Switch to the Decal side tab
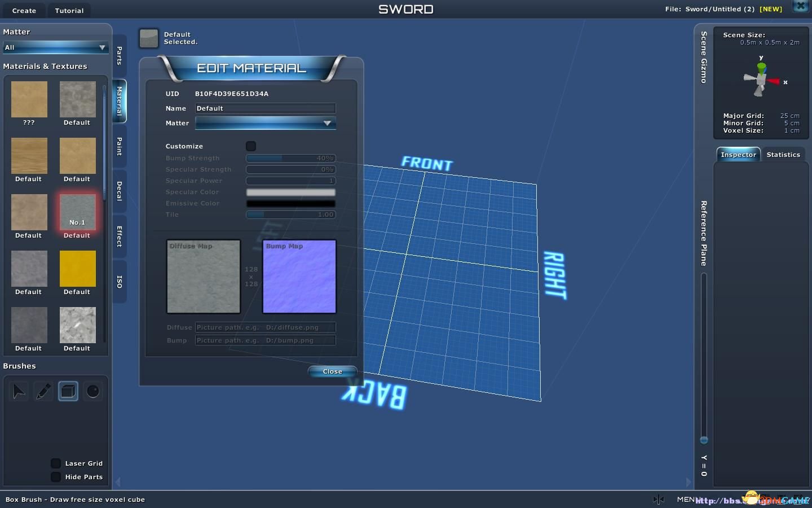This screenshot has height=508, width=812. 120,191
